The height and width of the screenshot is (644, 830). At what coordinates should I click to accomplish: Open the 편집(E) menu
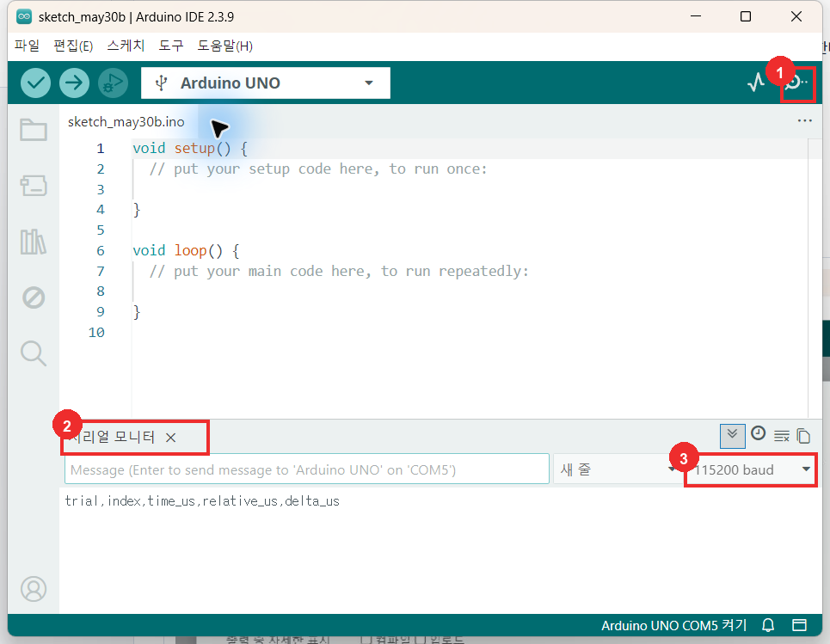pyautogui.click(x=73, y=46)
